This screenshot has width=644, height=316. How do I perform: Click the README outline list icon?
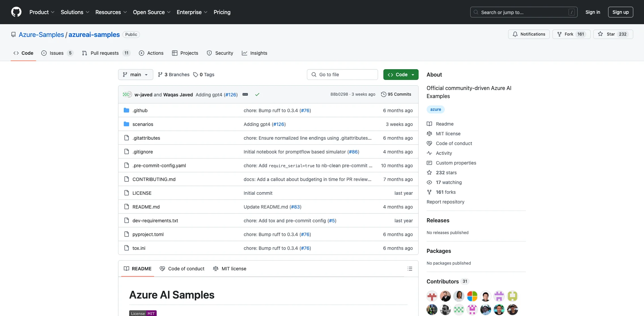tap(410, 269)
